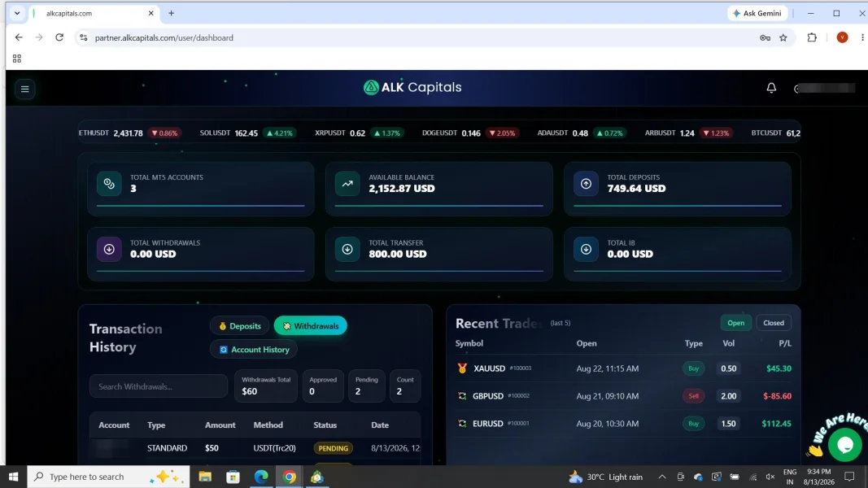Launch File Explorer from taskbar
868x488 pixels.
[205, 477]
